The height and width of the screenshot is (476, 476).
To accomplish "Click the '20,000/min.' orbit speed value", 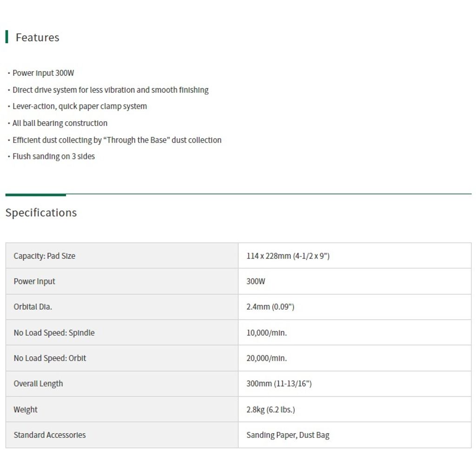I will (266, 358).
